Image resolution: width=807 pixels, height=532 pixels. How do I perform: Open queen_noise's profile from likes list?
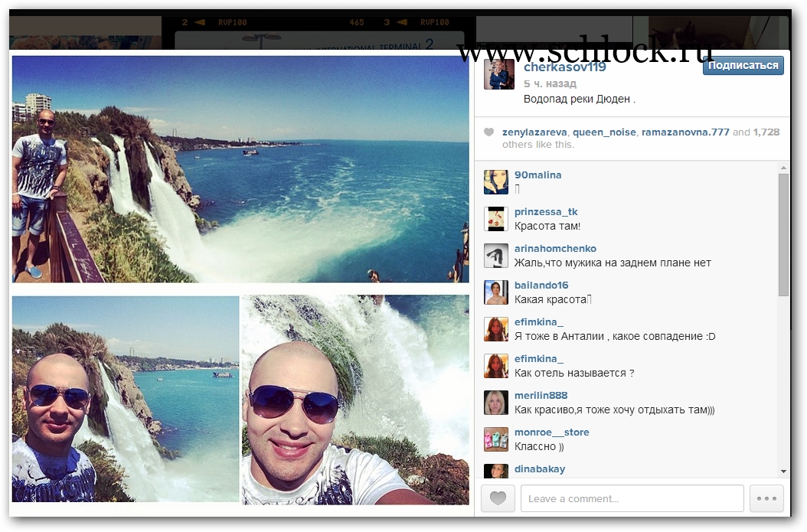pos(604,132)
